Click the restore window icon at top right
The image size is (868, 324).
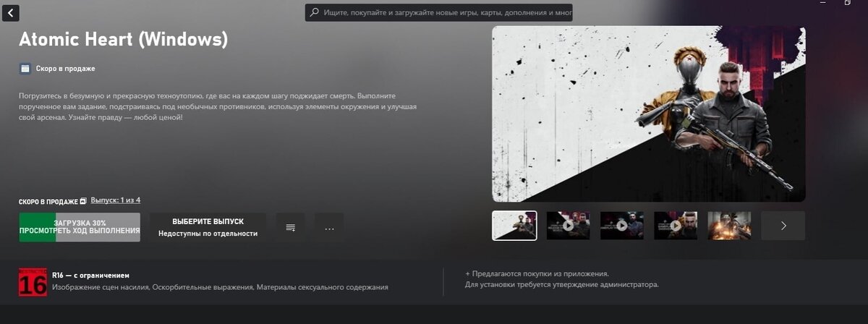(847, 3)
